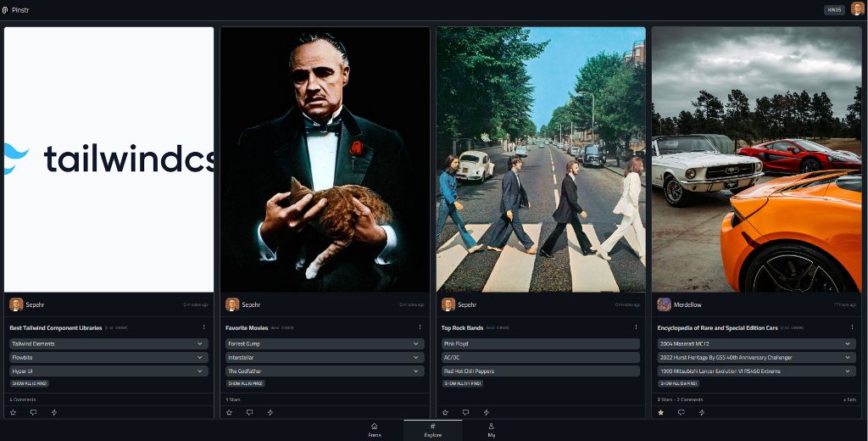Open the Pinstr home link

click(20, 10)
